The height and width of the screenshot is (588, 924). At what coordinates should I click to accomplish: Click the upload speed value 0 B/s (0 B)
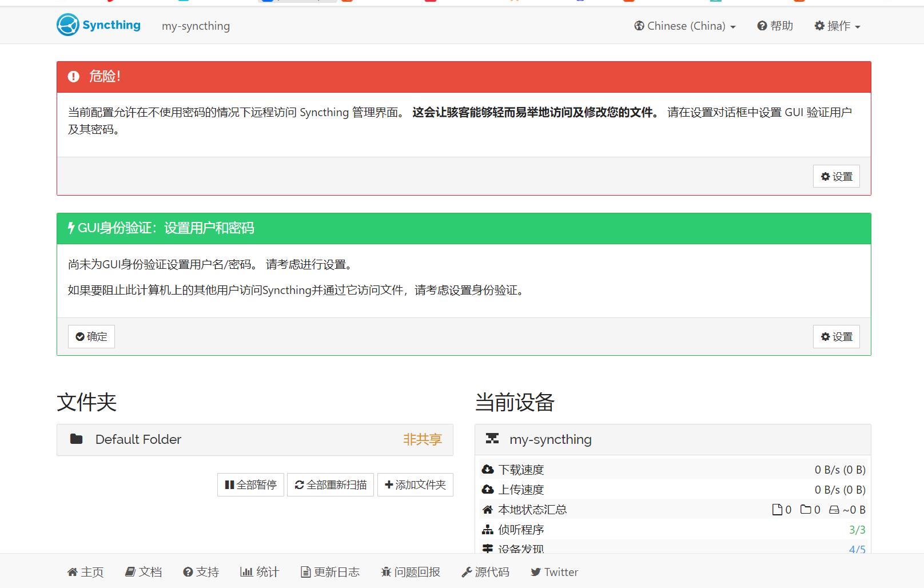pos(840,490)
